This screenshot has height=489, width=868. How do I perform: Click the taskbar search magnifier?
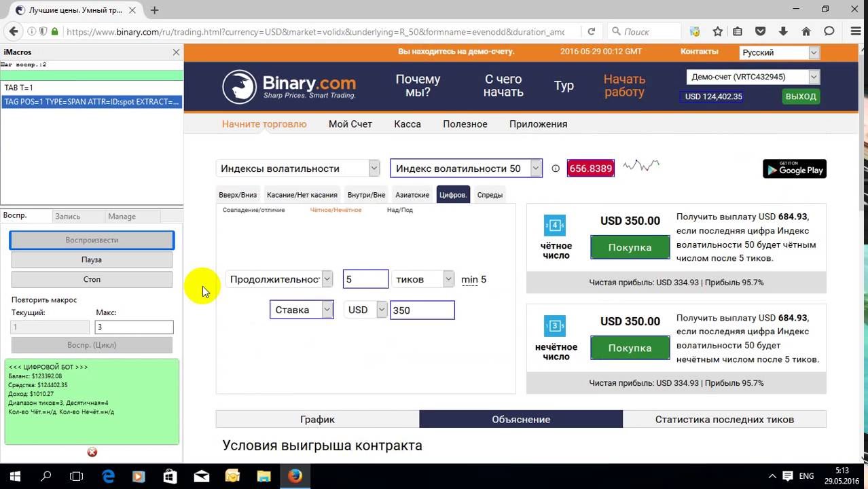46,477
